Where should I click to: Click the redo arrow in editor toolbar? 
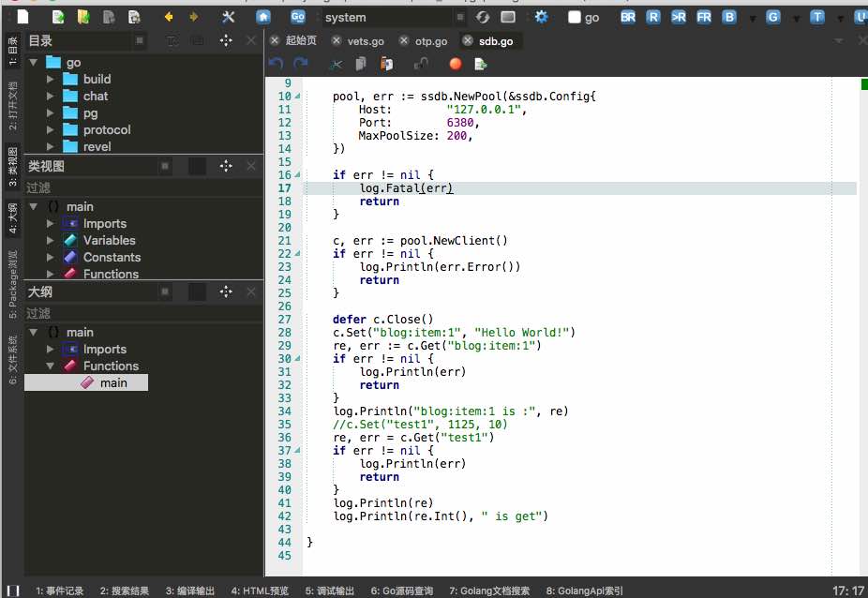pyautogui.click(x=301, y=64)
